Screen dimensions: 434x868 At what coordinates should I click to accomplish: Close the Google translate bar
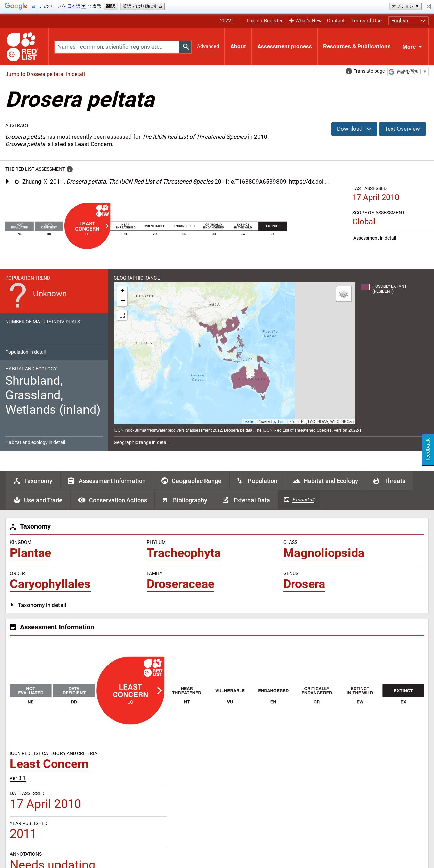(x=428, y=6)
